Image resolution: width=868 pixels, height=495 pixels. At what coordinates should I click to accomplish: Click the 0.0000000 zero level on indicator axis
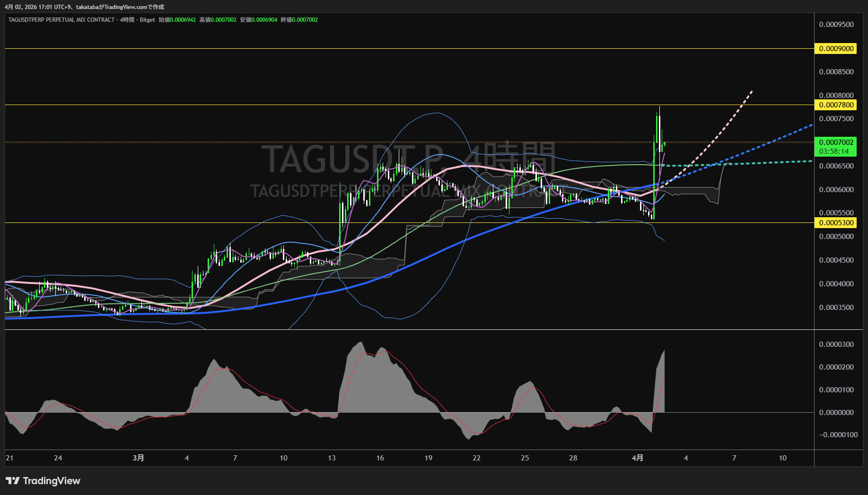pyautogui.click(x=836, y=413)
